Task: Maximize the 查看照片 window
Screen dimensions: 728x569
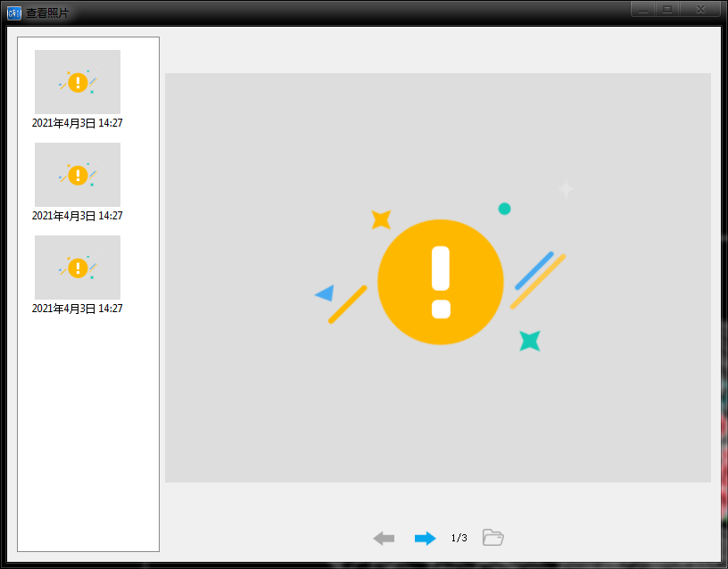Action: pos(667,9)
